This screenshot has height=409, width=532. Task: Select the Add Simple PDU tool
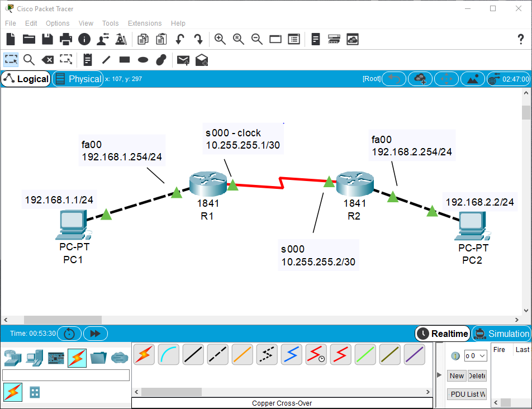183,60
